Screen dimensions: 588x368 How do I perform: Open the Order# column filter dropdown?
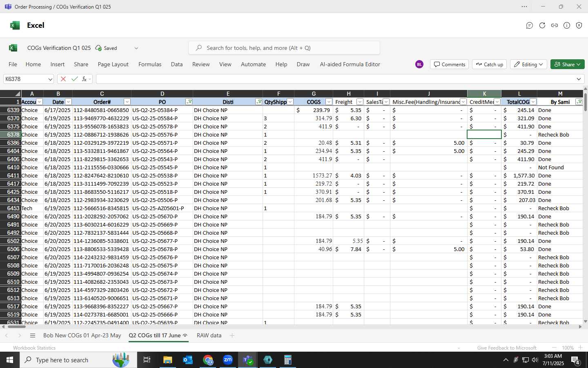click(x=127, y=102)
